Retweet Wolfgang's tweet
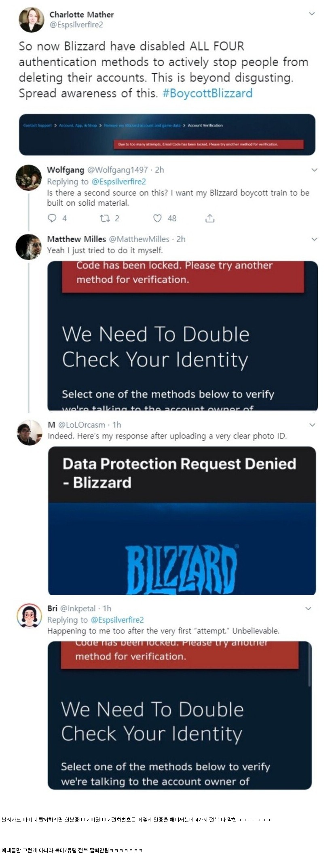The image size is (334, 868). coord(104,219)
